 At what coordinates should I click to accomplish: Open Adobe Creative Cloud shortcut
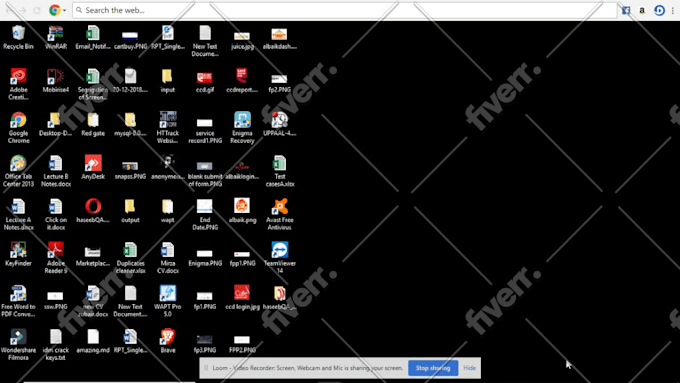pyautogui.click(x=18, y=84)
